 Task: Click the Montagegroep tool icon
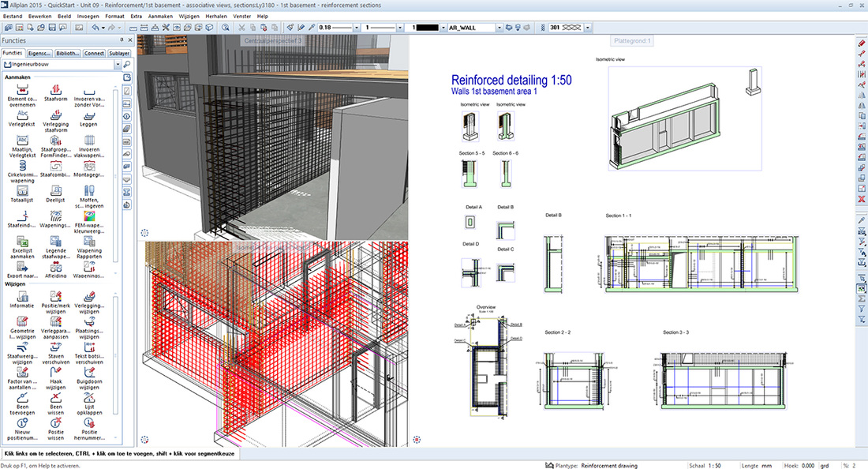[88, 166]
